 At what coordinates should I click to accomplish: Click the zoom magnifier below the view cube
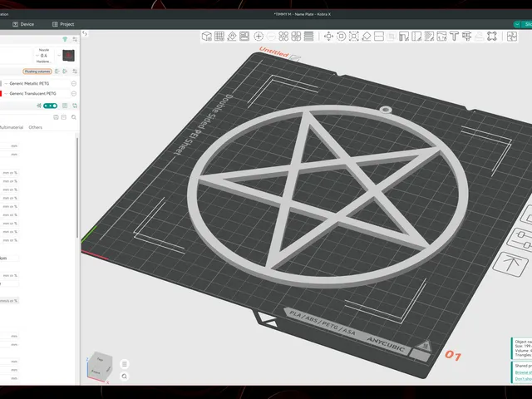125,377
